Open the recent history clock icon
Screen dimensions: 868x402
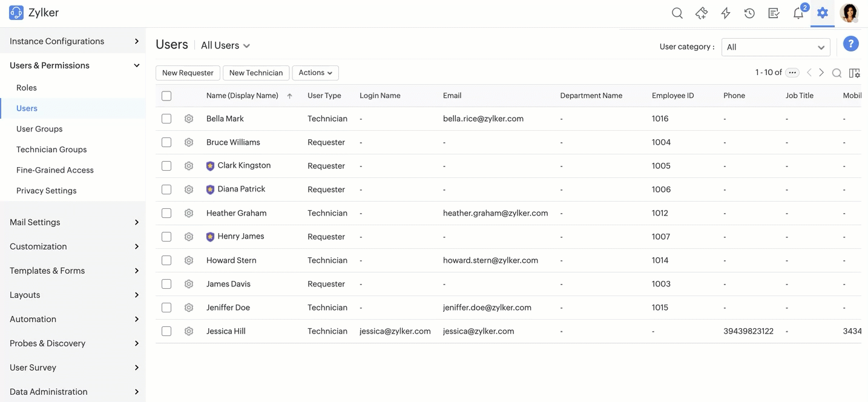click(749, 13)
